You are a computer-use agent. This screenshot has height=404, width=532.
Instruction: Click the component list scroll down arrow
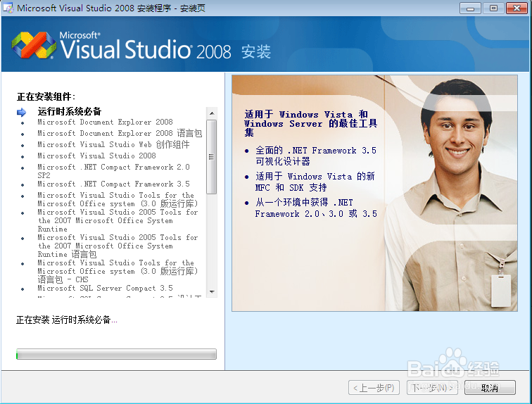point(212,291)
